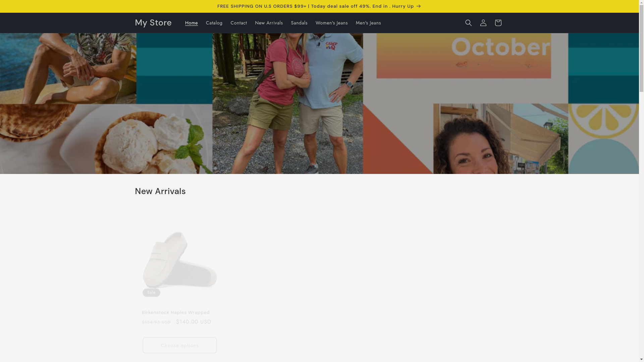Open Women's Jeans menu item

pos(331,23)
